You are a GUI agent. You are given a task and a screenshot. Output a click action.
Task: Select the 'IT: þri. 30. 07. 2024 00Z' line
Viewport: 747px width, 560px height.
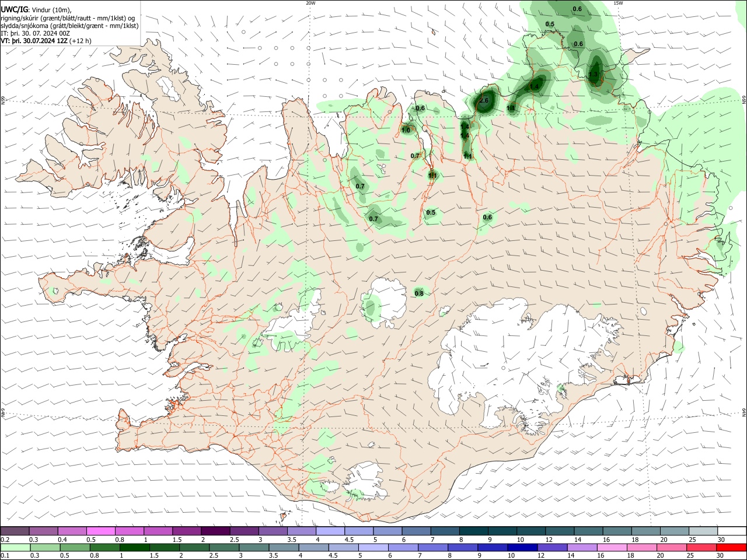click(x=36, y=33)
